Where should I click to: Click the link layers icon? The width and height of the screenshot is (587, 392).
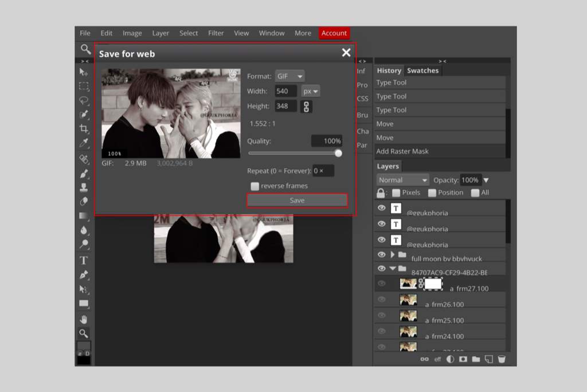click(424, 359)
